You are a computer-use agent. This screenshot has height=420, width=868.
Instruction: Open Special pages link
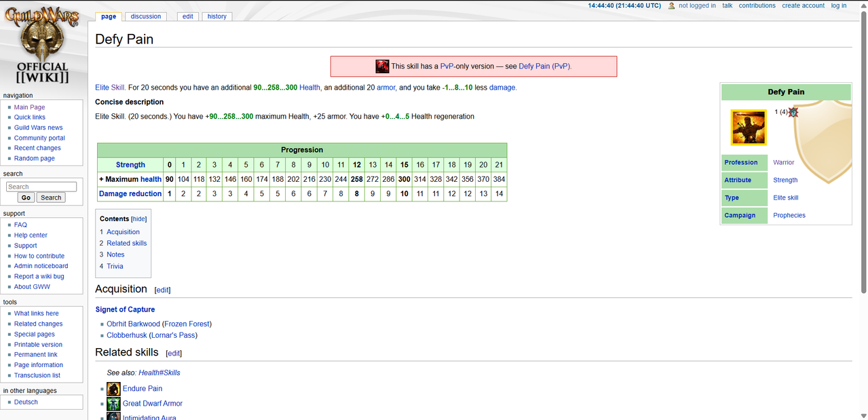[x=35, y=335]
